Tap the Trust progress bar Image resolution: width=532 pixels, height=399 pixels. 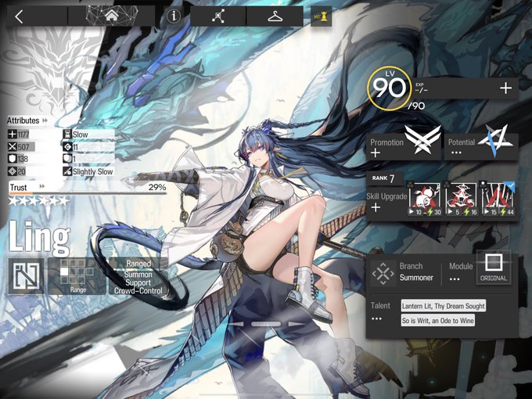[88, 193]
